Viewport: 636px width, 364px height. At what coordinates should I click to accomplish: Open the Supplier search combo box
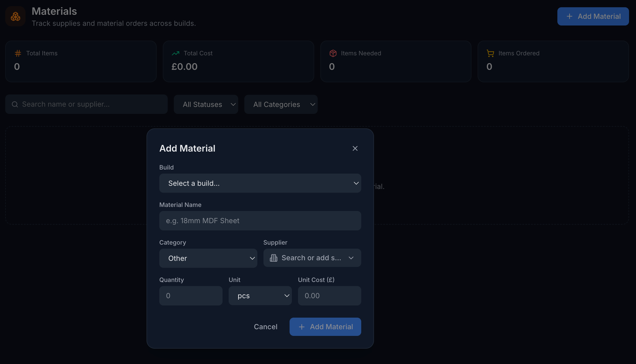pos(312,258)
